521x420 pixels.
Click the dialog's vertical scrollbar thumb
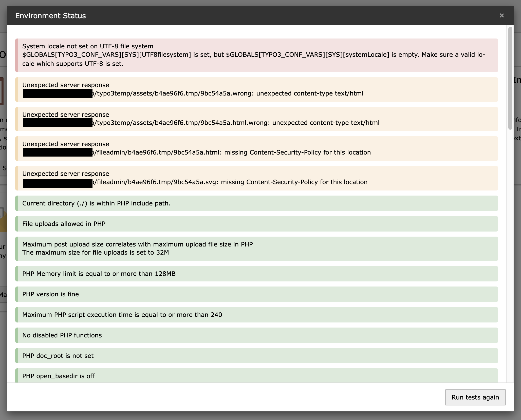coord(510,79)
